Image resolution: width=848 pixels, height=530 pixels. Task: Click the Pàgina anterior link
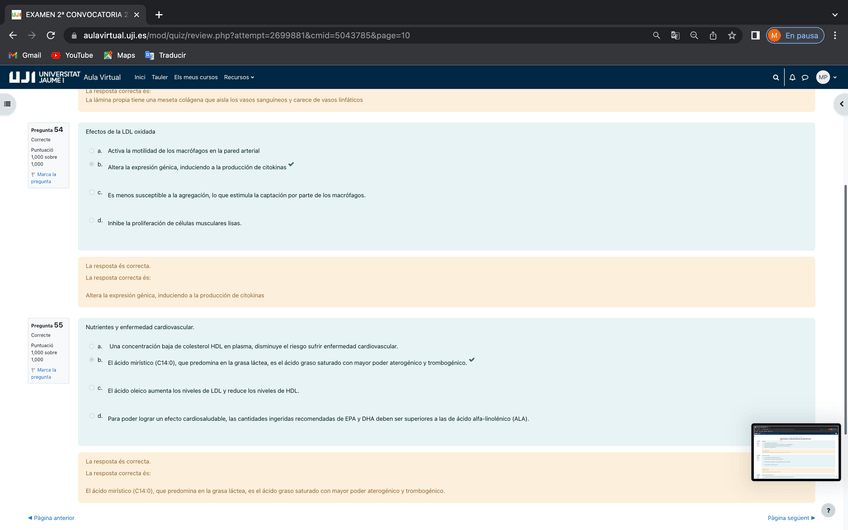pos(51,518)
